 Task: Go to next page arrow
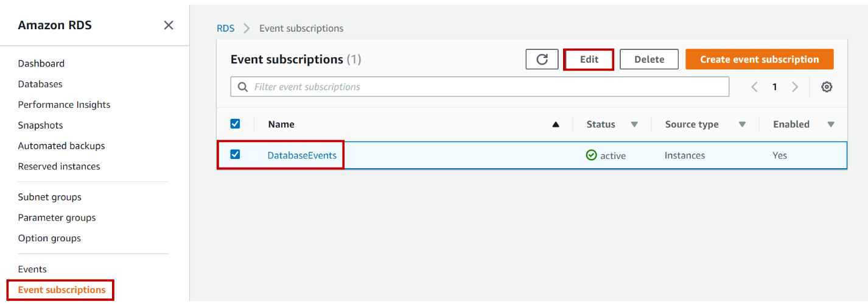click(794, 87)
